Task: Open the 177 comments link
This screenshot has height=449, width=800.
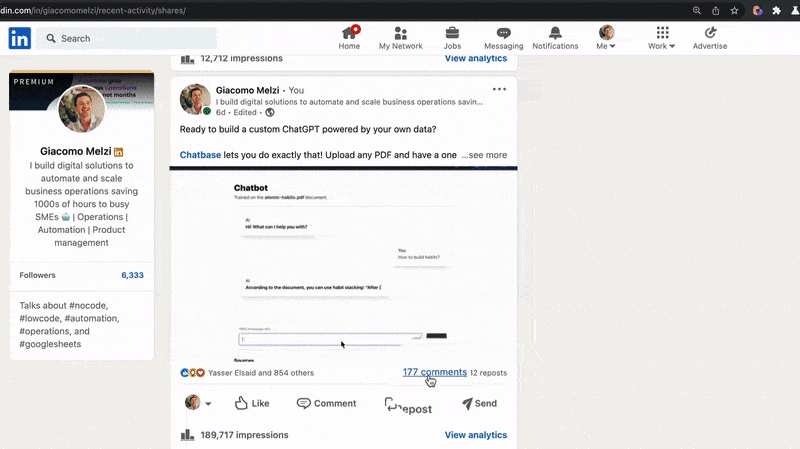Action: (435, 372)
